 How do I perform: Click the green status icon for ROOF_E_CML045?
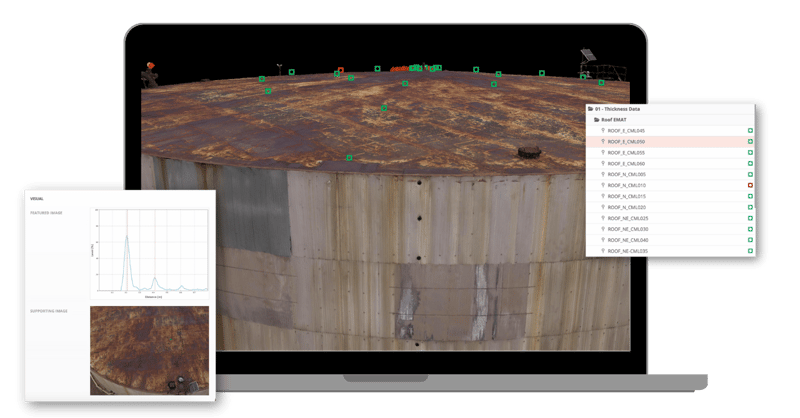pos(750,131)
